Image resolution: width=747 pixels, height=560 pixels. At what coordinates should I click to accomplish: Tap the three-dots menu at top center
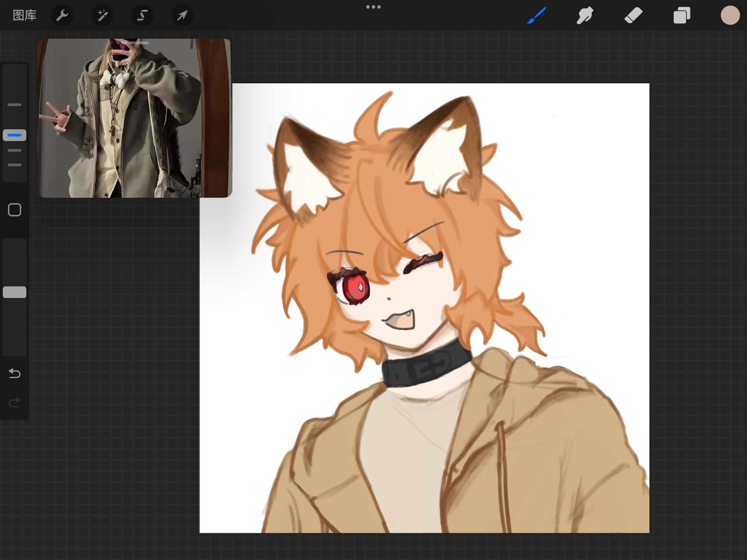tap(373, 7)
